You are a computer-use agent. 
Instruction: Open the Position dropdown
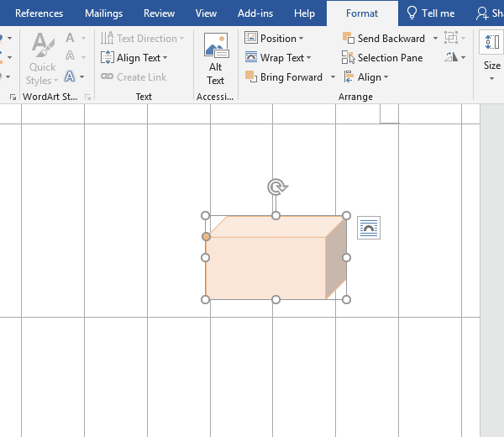point(274,39)
